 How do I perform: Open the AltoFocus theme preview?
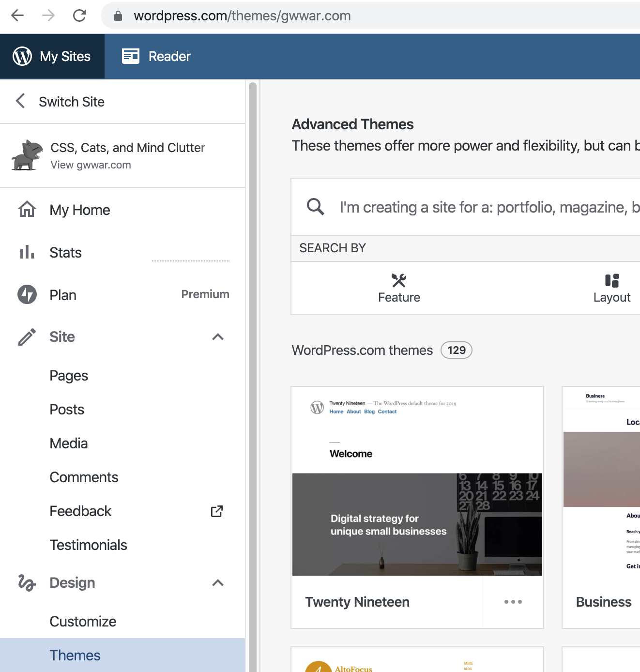coord(417,659)
